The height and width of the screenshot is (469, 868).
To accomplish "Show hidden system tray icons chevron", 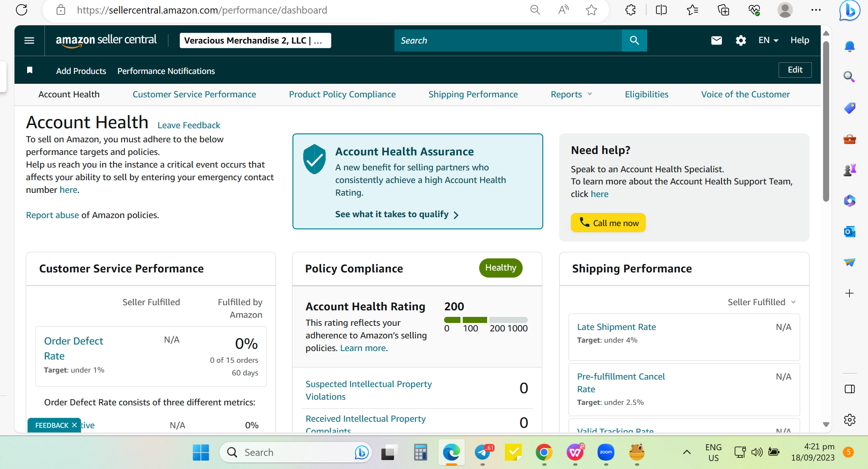I will coord(686,452).
